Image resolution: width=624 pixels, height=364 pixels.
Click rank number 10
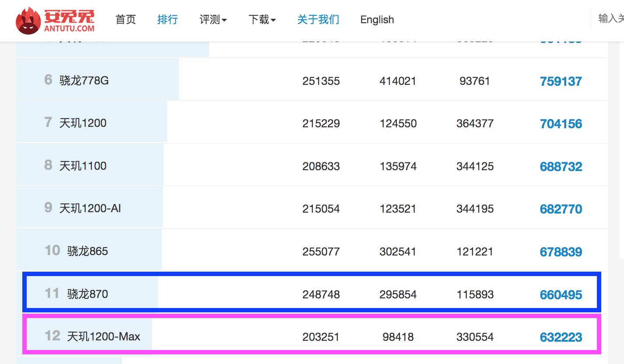pyautogui.click(x=52, y=250)
